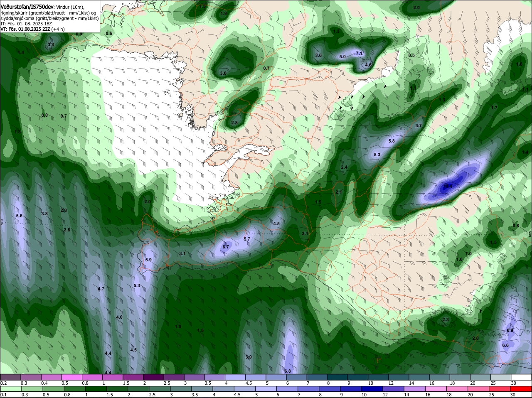Click the 3.9 precipitation value label
The image size is (532, 398).
click(x=249, y=357)
